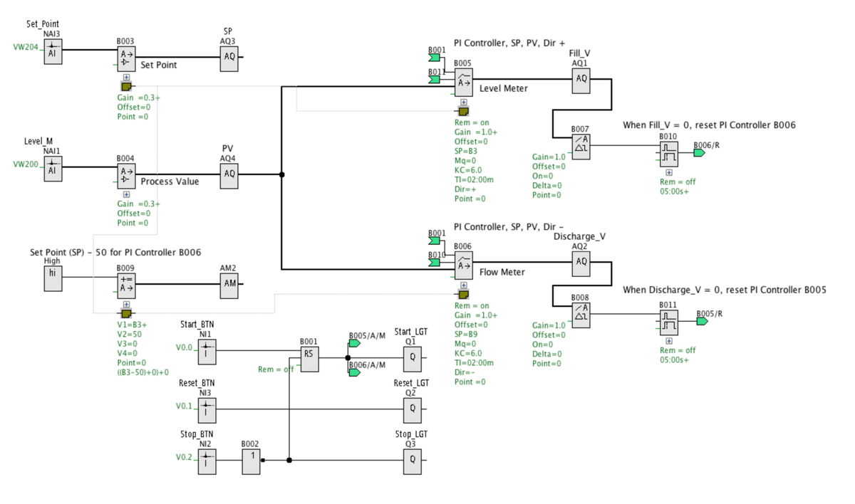The height and width of the screenshot is (504, 855).
Task: Select the B011 pulse timer block
Action: tap(668, 322)
